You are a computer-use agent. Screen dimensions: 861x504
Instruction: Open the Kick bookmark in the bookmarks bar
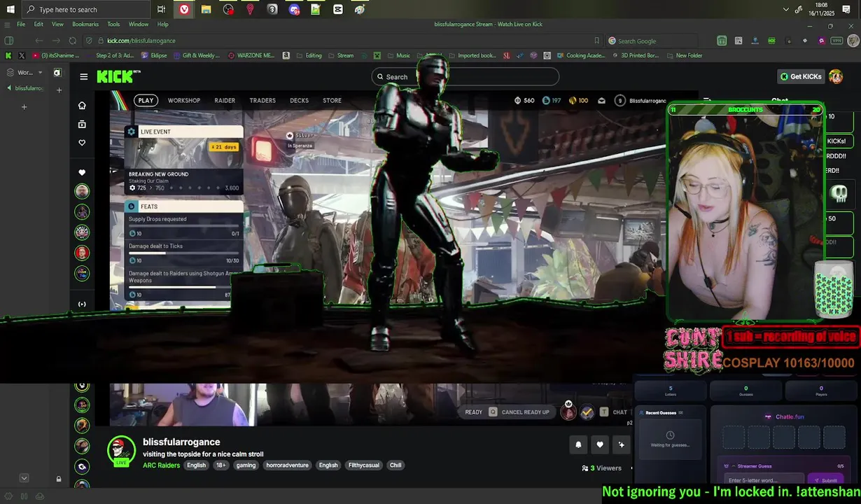pos(8,55)
